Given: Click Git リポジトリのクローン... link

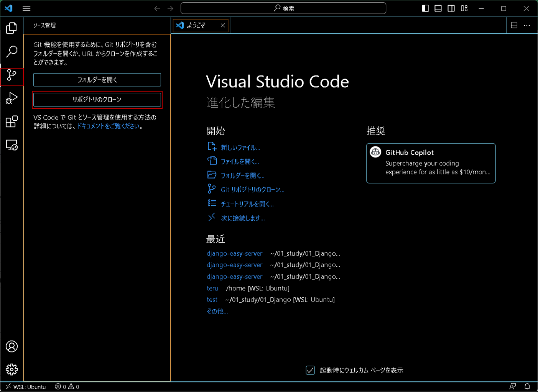Looking at the screenshot, I should pyautogui.click(x=253, y=190).
